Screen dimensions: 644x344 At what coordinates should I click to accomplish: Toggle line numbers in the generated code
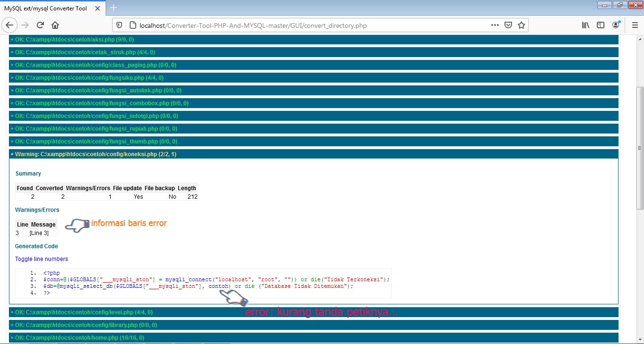click(41, 259)
